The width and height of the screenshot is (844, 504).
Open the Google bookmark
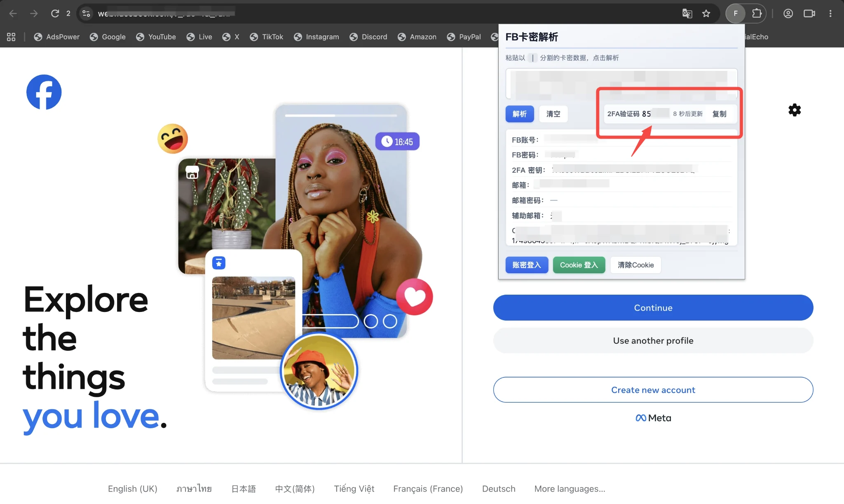tap(108, 37)
